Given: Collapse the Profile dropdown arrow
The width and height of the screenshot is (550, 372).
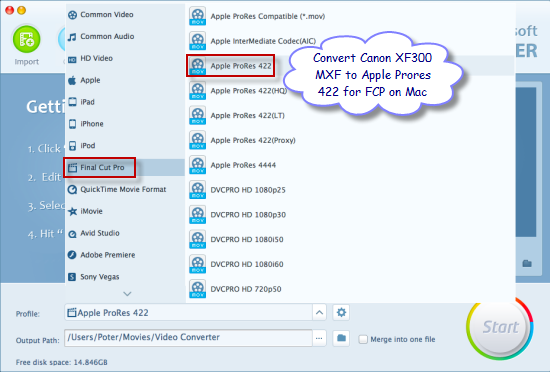Looking at the screenshot, I should pos(319,312).
